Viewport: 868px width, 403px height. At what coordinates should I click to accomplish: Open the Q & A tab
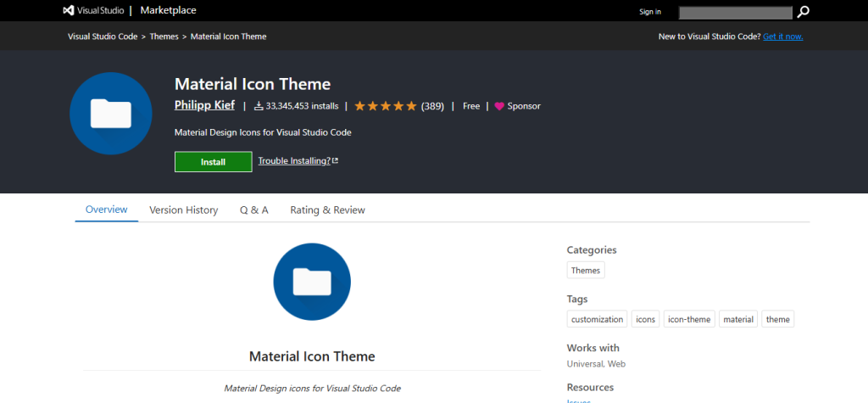[x=254, y=210]
